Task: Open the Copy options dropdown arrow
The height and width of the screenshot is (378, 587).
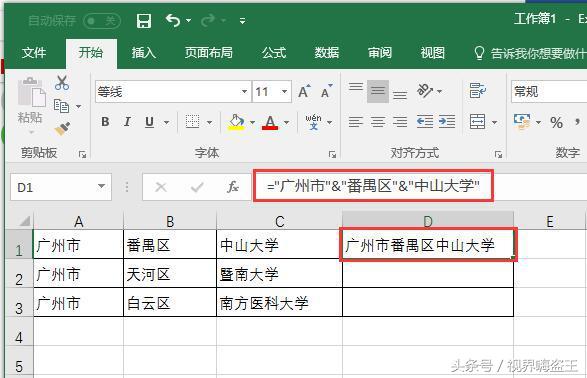Action: [x=79, y=107]
